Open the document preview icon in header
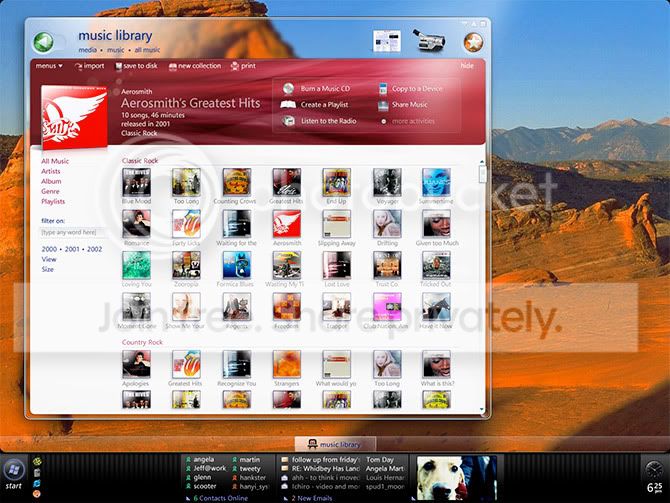Screen dimensions: 670x503 point(387,41)
